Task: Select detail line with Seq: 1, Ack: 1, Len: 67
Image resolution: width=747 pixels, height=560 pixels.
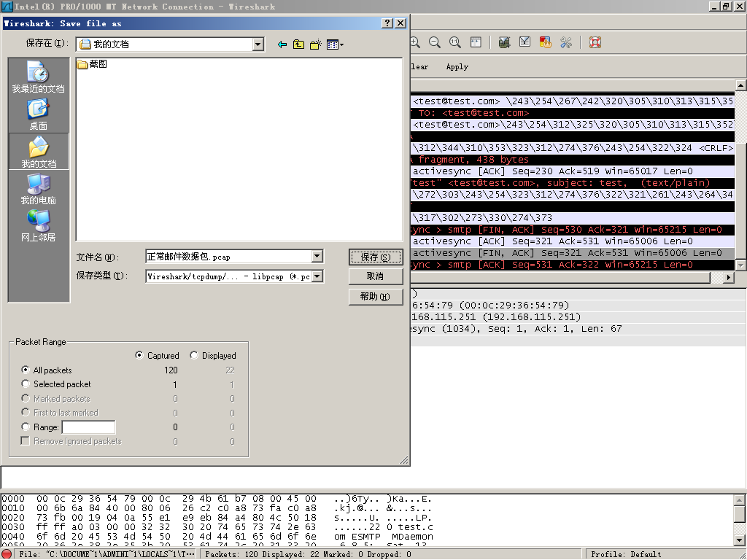Action: click(578, 329)
